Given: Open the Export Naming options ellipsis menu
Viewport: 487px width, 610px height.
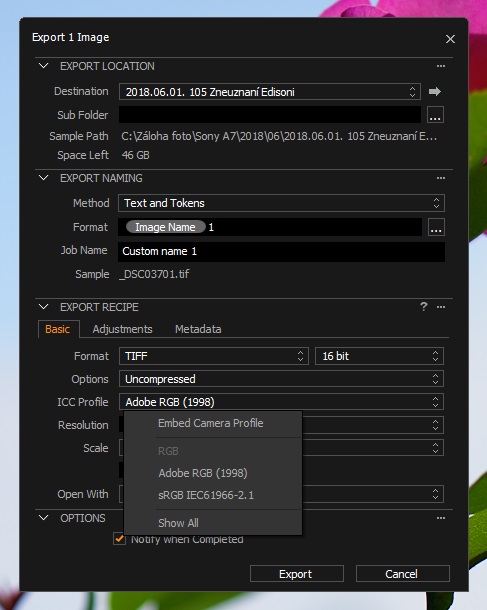Looking at the screenshot, I should click(x=441, y=178).
